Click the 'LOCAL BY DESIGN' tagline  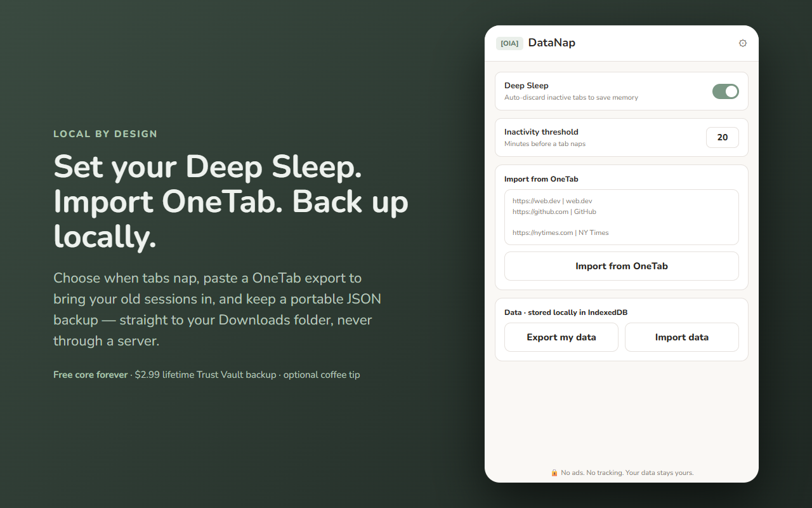tap(105, 134)
